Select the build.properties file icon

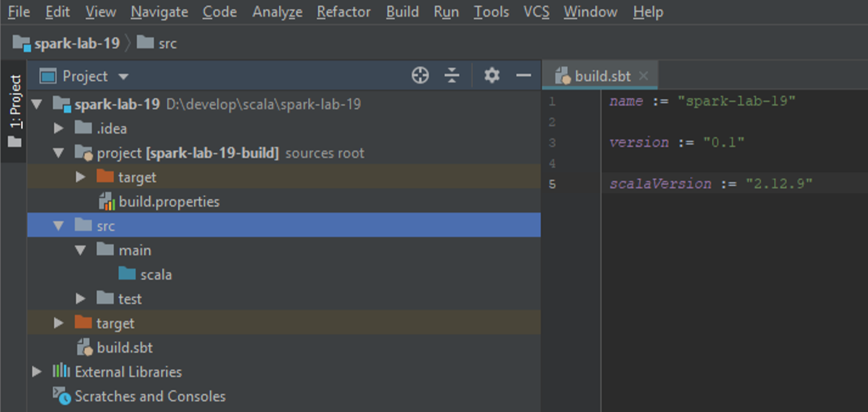coord(107,202)
